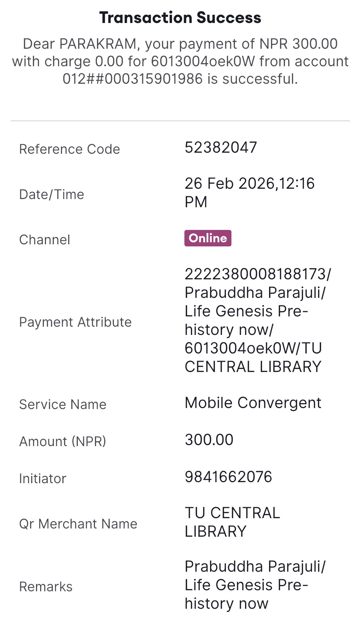This screenshot has height=617, width=364.
Task: Select the 300.00 amount value
Action: [x=209, y=440]
